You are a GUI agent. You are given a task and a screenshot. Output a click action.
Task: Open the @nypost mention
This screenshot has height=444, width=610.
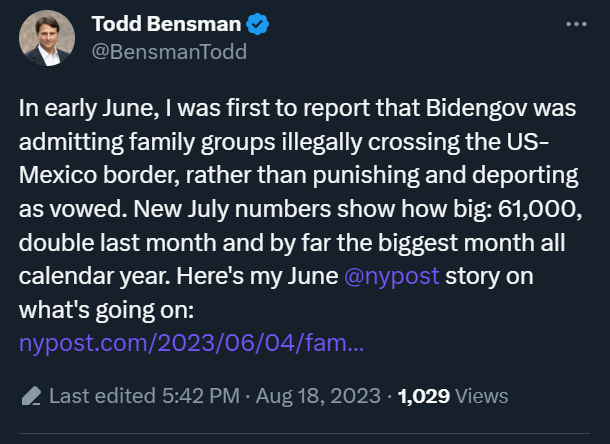coord(392,276)
